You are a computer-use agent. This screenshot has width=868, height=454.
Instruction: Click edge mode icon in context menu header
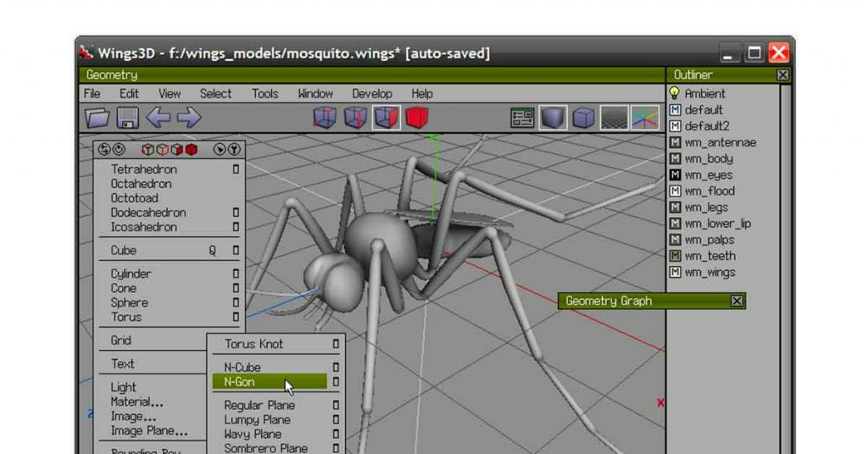(162, 149)
